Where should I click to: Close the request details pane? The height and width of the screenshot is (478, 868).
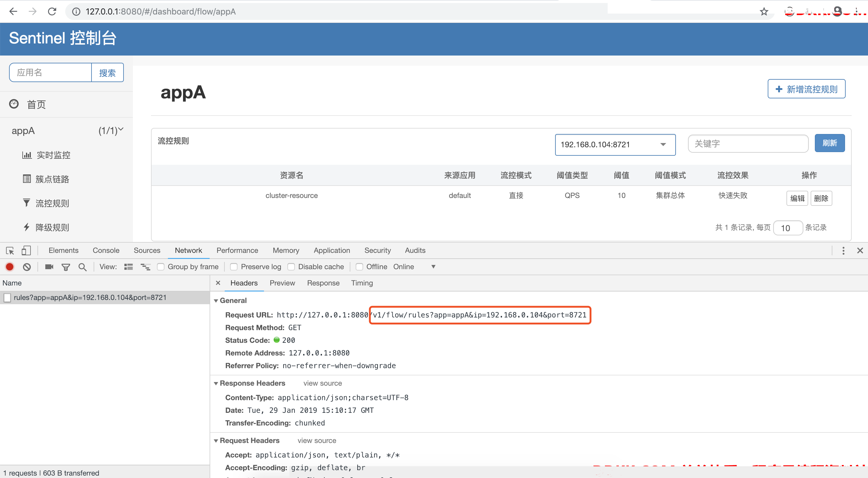[218, 283]
